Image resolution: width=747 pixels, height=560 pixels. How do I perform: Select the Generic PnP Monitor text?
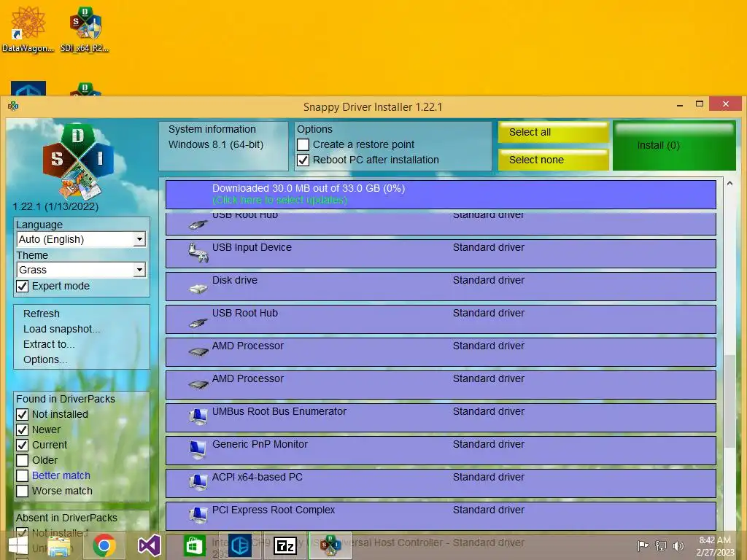[x=260, y=444]
